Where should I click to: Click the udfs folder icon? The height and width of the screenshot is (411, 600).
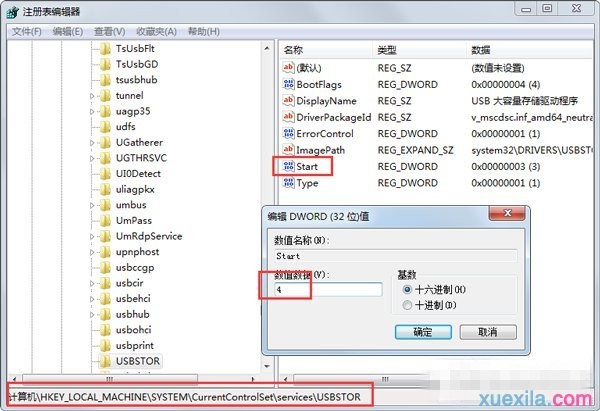[x=105, y=127]
